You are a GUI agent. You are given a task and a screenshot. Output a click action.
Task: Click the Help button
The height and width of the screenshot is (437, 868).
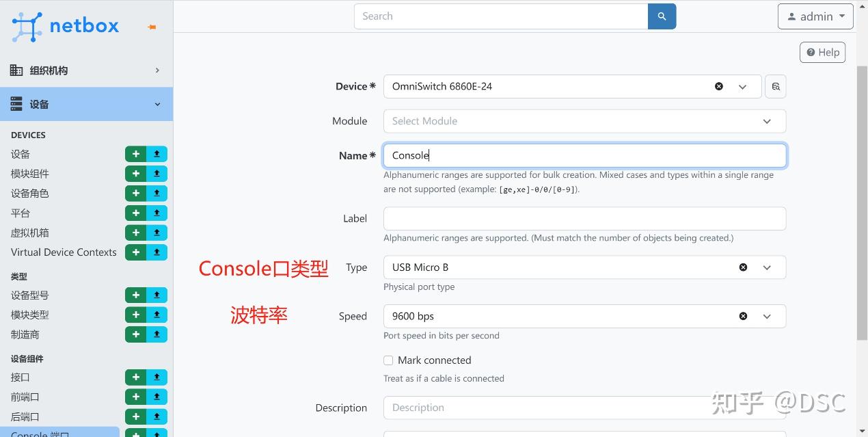click(822, 52)
